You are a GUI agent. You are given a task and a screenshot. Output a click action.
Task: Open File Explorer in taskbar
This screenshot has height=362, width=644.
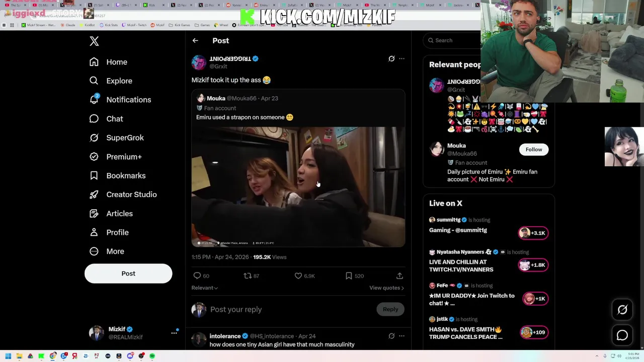click(x=19, y=356)
